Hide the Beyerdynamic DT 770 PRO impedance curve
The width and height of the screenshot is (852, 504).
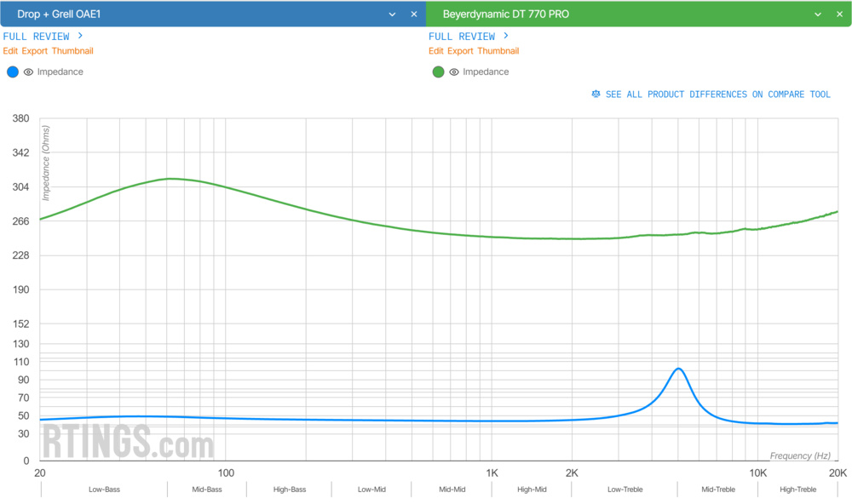pos(454,72)
